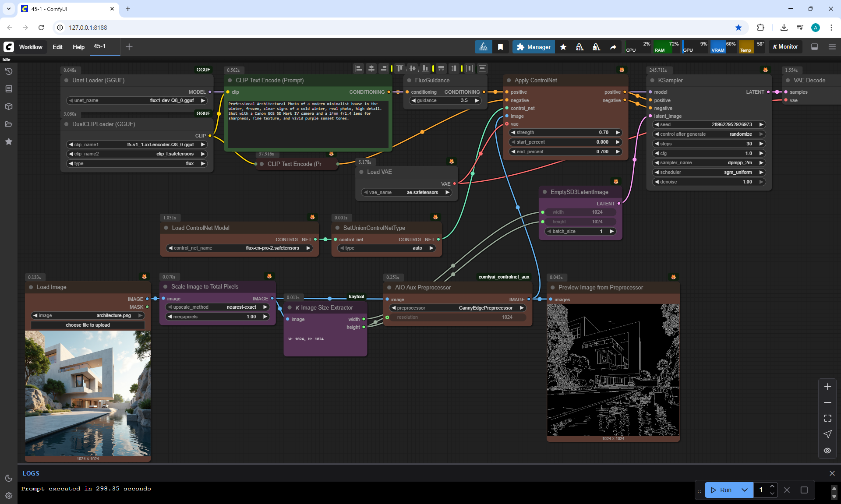This screenshot has width=841, height=504.
Task: Open the Run button dropdown arrow
Action: 744,490
